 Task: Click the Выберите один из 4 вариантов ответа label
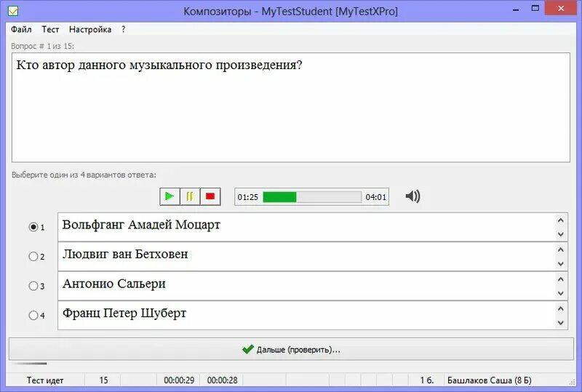[x=84, y=175]
